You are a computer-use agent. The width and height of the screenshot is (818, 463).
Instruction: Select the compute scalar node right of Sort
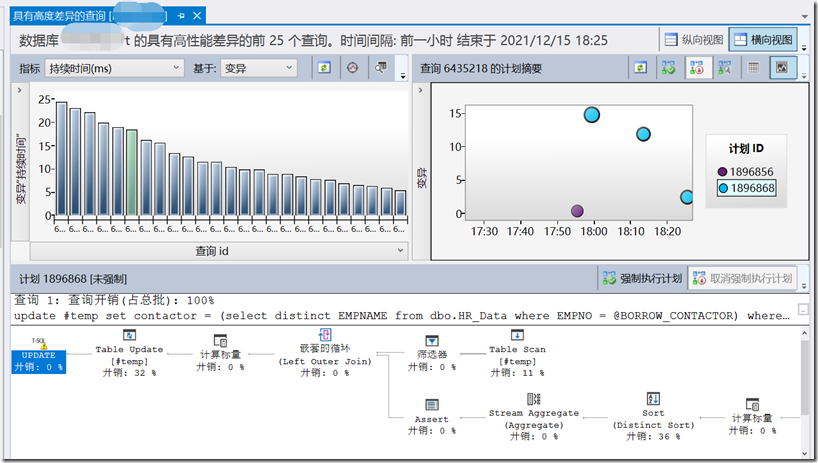(752, 417)
